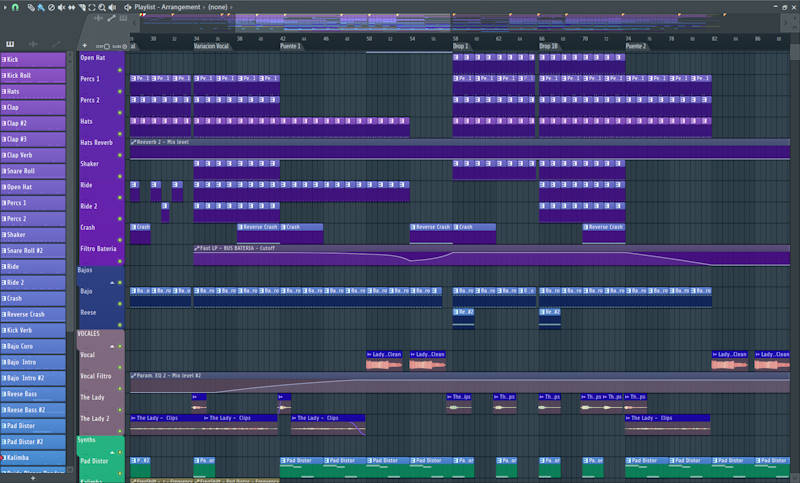Image resolution: width=800 pixels, height=483 pixels.
Task: Mute the Open Hat track
Action: (120, 70)
